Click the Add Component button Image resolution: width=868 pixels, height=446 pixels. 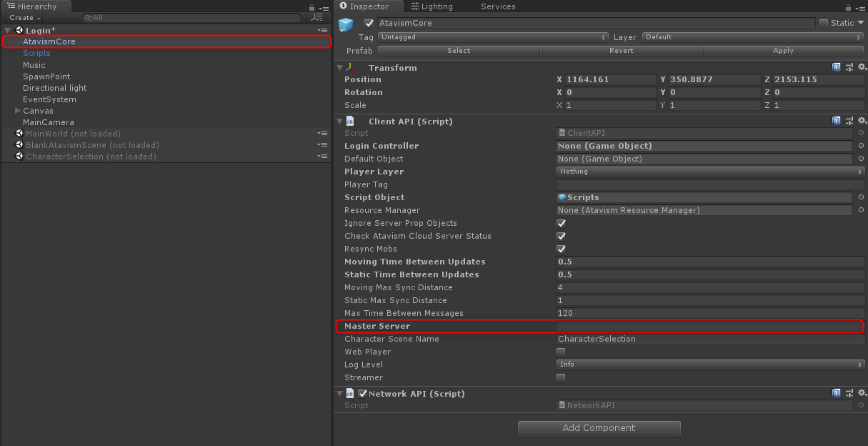[599, 428]
